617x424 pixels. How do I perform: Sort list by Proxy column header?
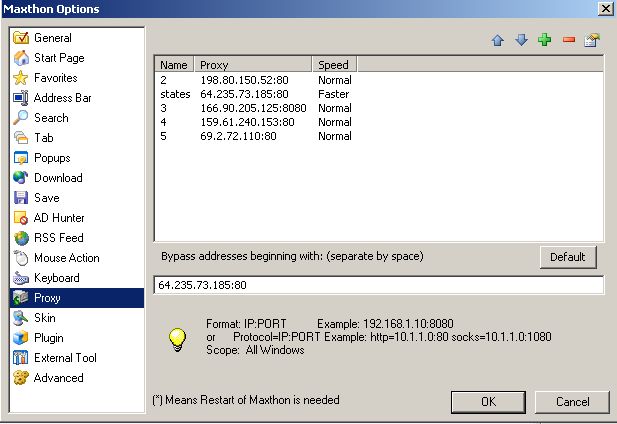coord(253,65)
